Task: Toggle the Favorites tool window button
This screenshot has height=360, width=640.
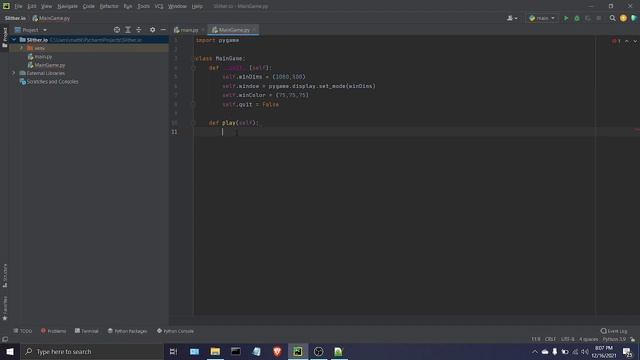Action: 5,308
